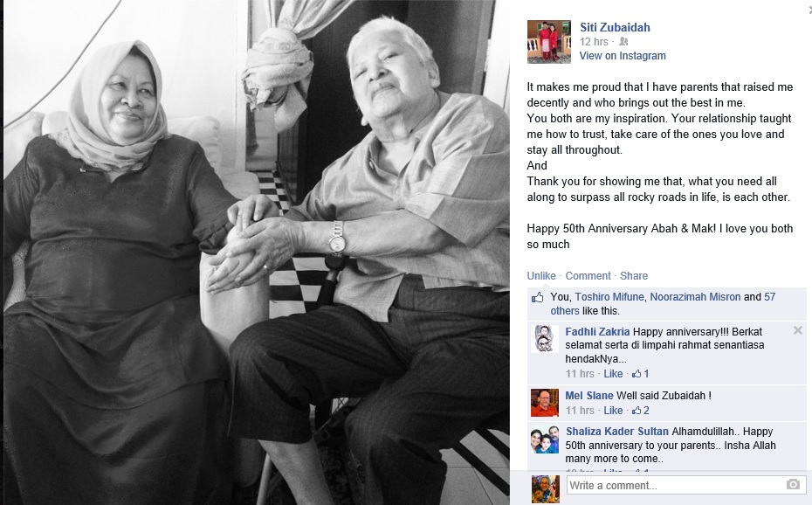Viewport: 812px width, 505px height.
Task: Click the Write a comment field
Action: pos(685,485)
